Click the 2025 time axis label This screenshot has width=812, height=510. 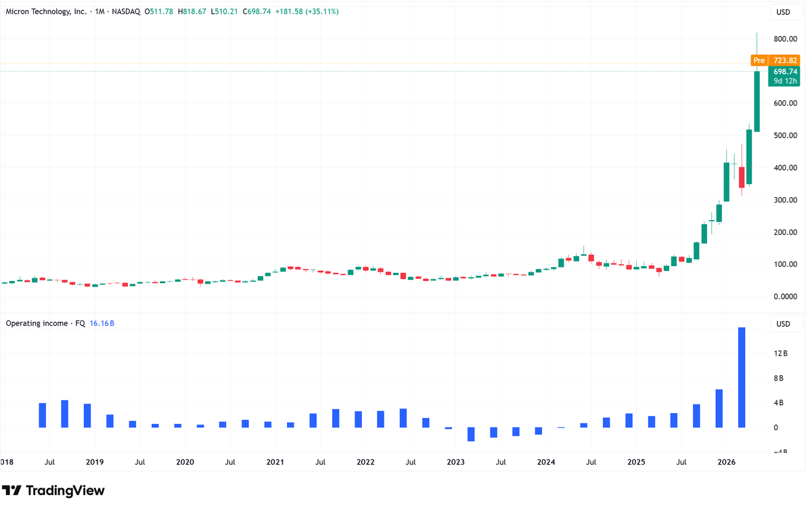(x=636, y=462)
